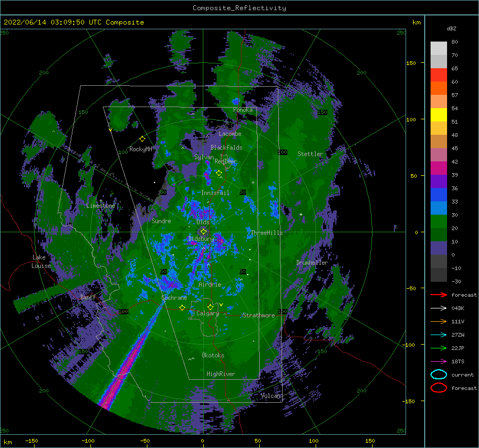Screen dimensions: 479x448
Task: Click the white plus marker east of ThreeHills
Action: pos(301,214)
